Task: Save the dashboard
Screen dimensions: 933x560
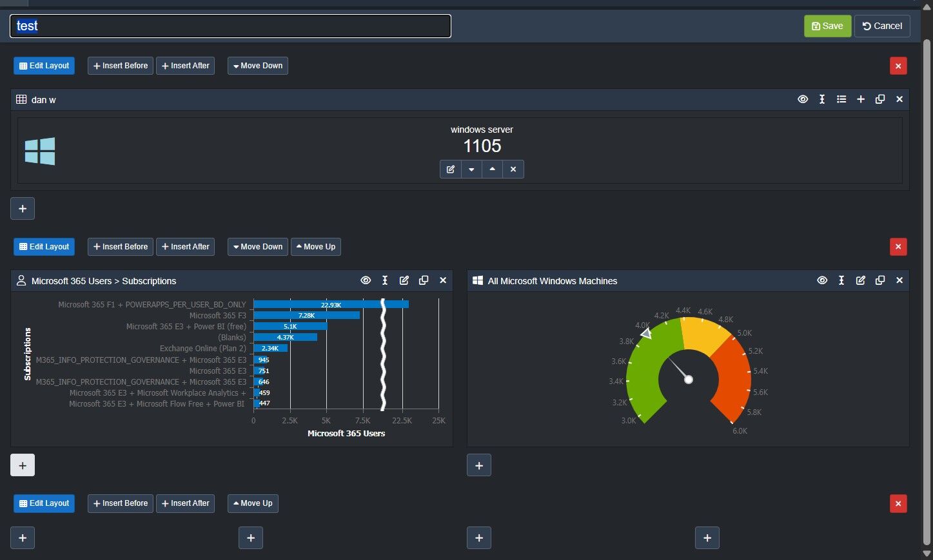Action: 827,26
